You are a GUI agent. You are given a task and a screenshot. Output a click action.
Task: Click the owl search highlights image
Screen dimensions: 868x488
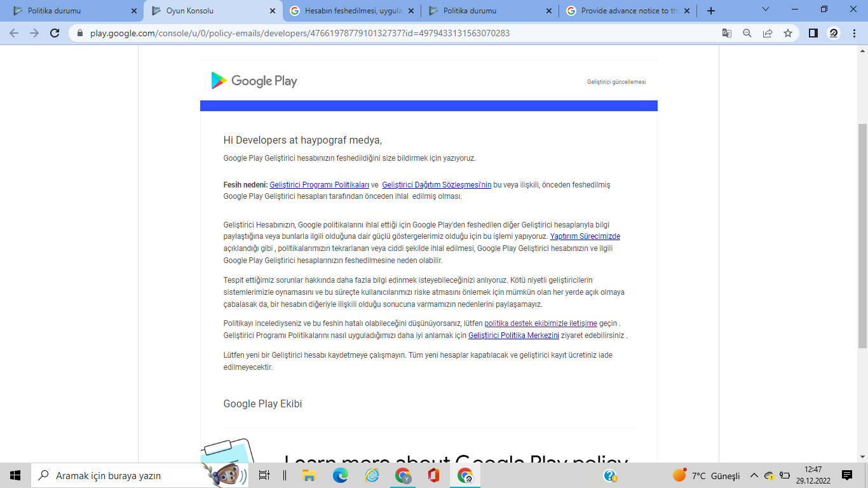pos(225,475)
